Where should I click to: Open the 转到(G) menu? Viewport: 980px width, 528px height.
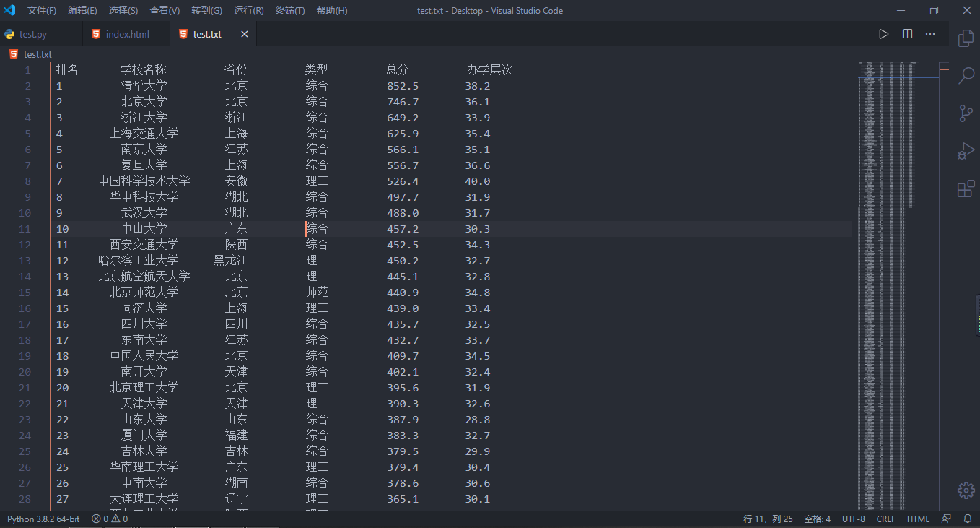207,11
